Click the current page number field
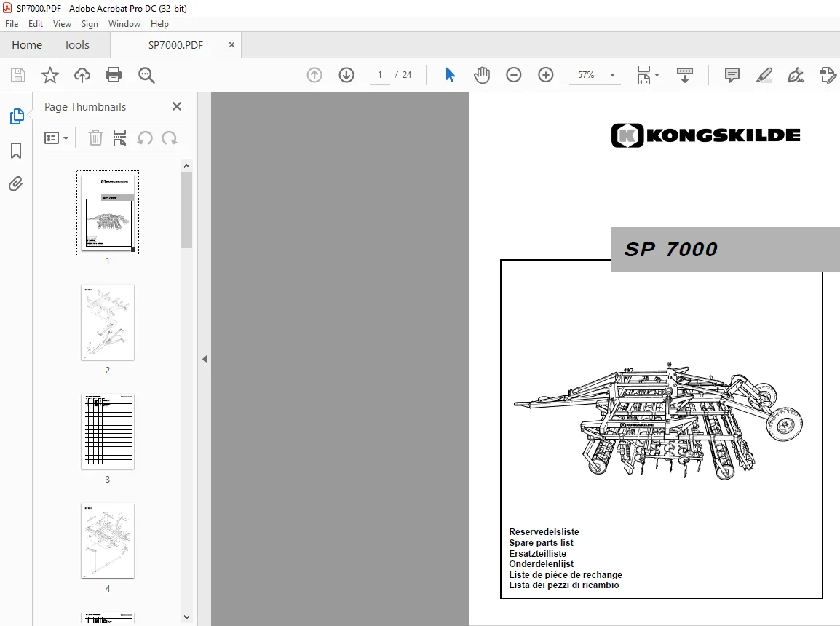This screenshot has width=840, height=626. tap(380, 75)
